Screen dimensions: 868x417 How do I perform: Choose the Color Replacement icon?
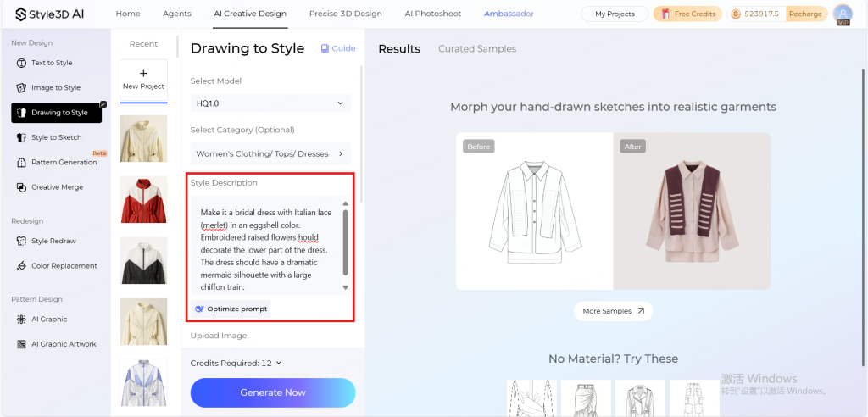[21, 266]
